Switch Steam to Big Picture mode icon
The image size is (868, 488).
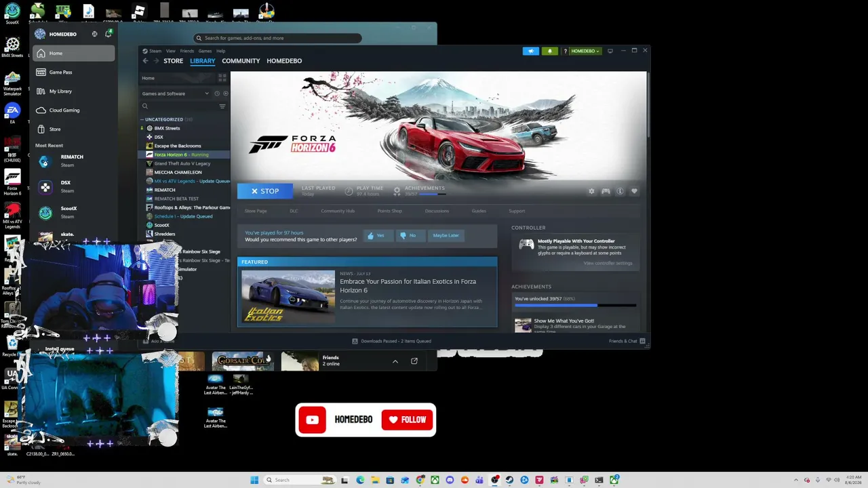pyautogui.click(x=610, y=51)
